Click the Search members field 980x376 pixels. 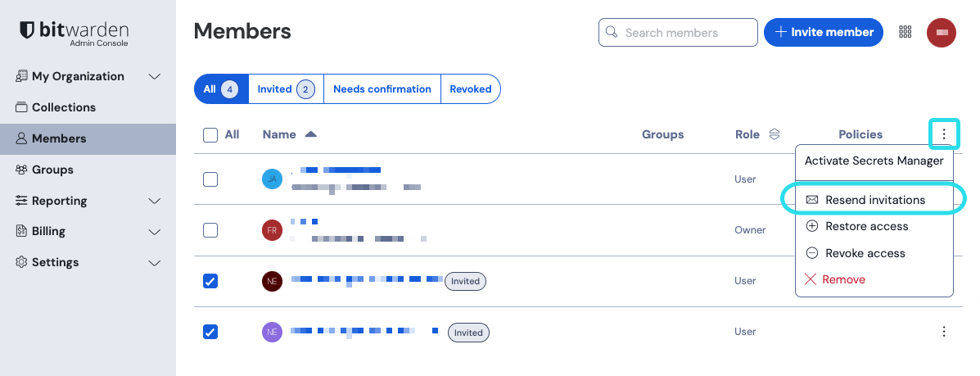(x=686, y=33)
